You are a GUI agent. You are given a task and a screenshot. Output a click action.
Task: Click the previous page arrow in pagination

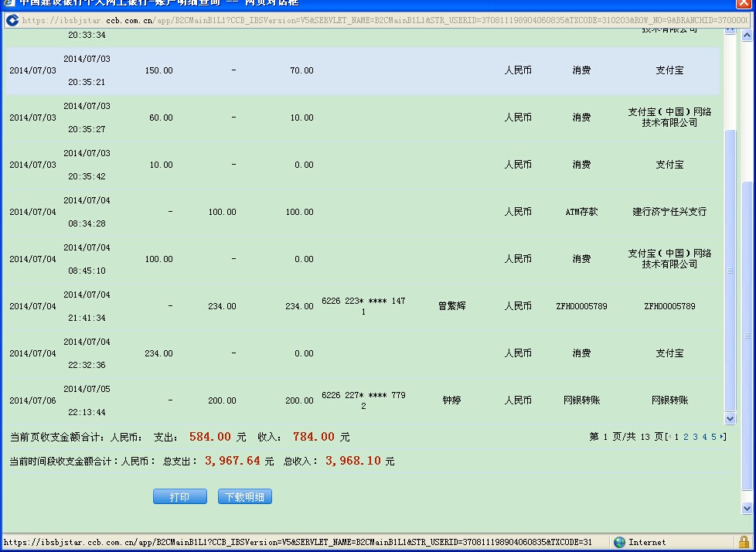pyautogui.click(x=669, y=437)
